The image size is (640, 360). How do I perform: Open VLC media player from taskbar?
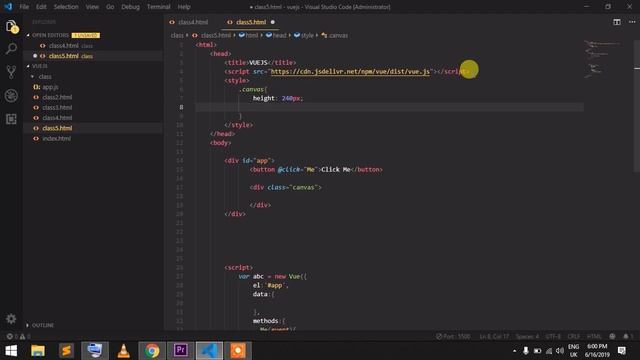point(123,351)
